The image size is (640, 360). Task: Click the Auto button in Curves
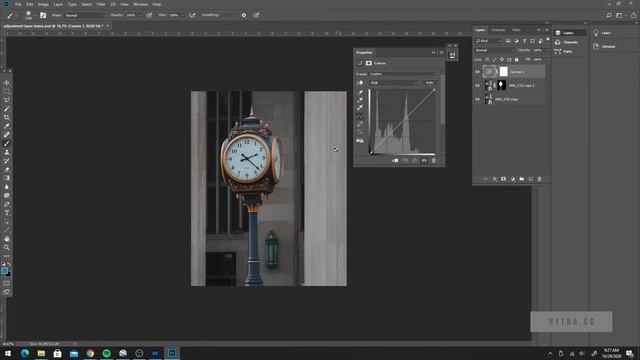429,83
